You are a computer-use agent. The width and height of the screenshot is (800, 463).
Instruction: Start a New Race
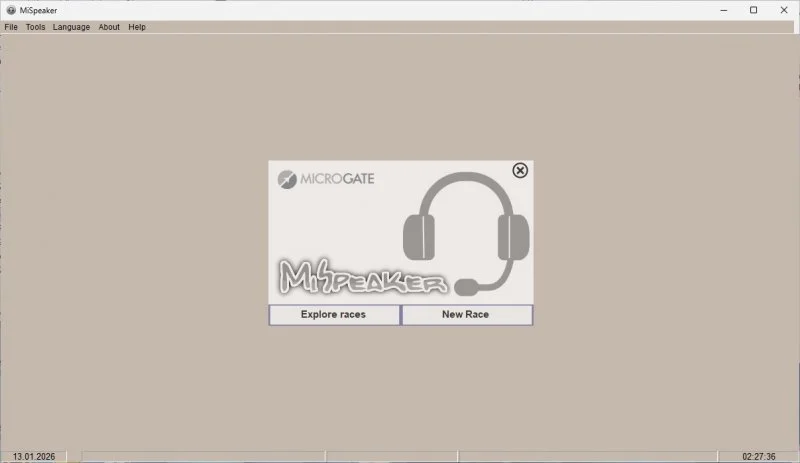[467, 314]
